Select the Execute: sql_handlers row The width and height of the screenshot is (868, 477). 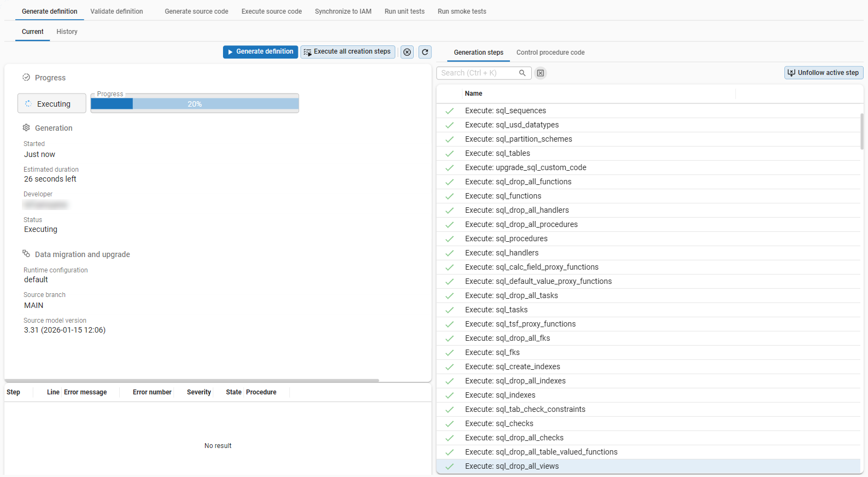648,253
